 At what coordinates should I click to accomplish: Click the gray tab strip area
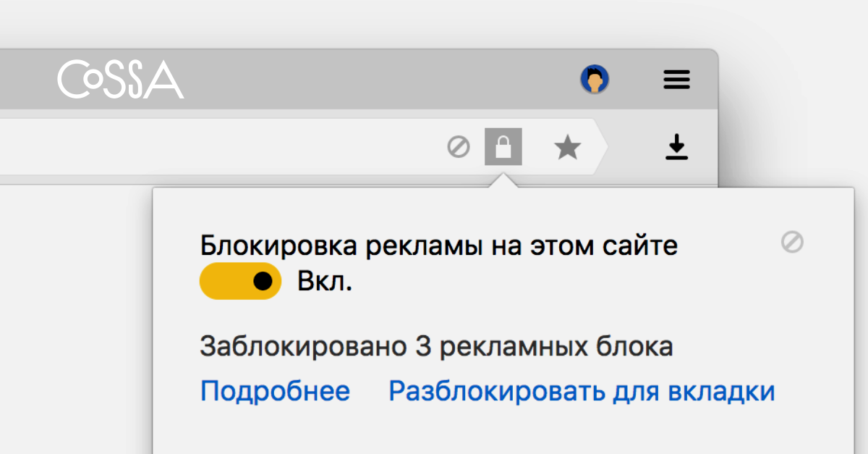[362, 80]
